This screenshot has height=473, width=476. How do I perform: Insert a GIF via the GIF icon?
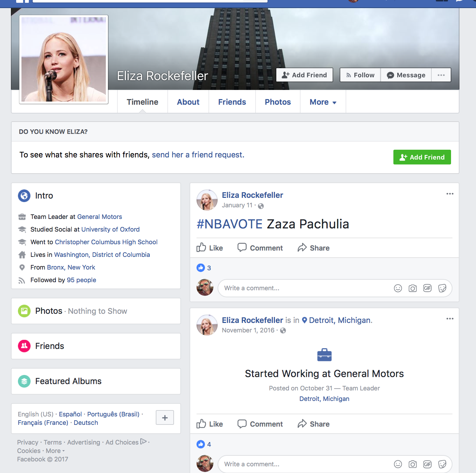point(427,288)
